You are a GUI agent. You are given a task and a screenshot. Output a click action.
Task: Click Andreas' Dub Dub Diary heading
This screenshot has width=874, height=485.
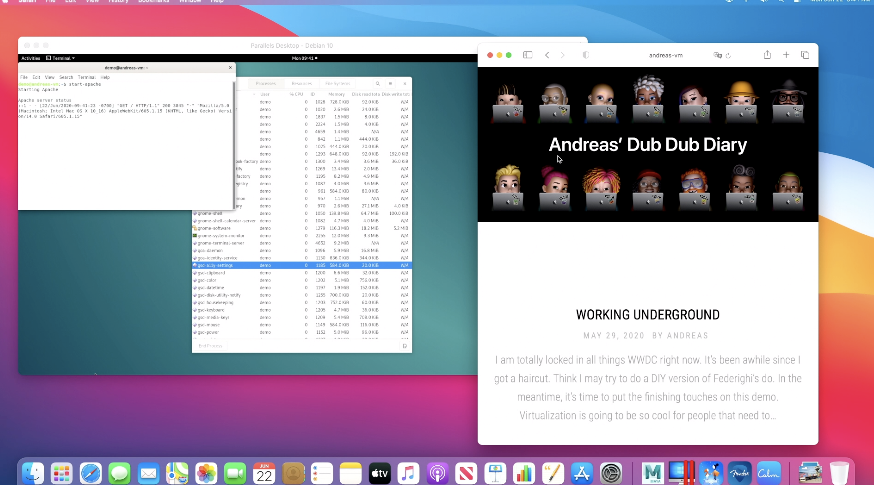click(x=648, y=145)
